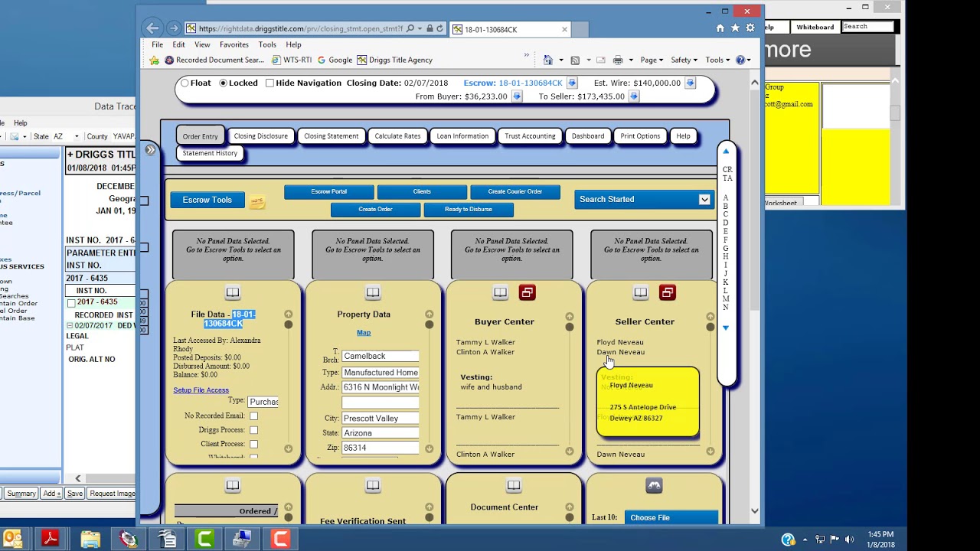Select the Locked radio button

point(223,83)
